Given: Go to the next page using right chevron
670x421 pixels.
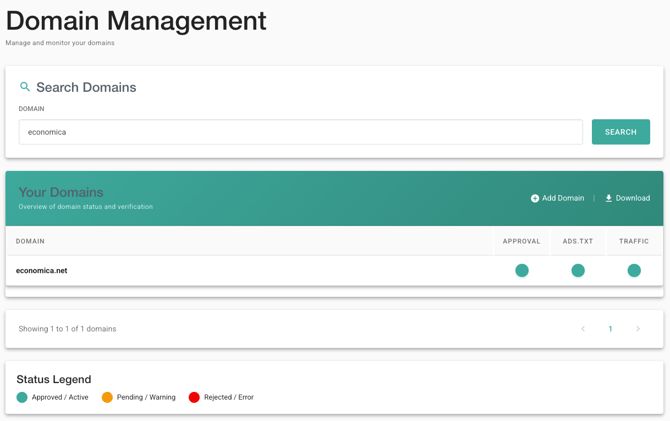Looking at the screenshot, I should 638,329.
